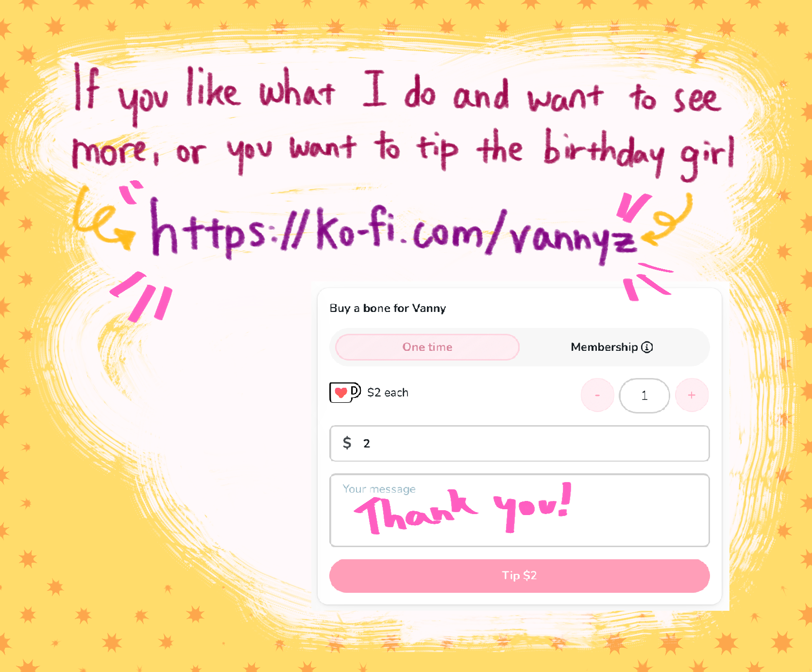Click the Ko-fi coffee cup heart icon
The width and height of the screenshot is (812, 672).
point(345,392)
